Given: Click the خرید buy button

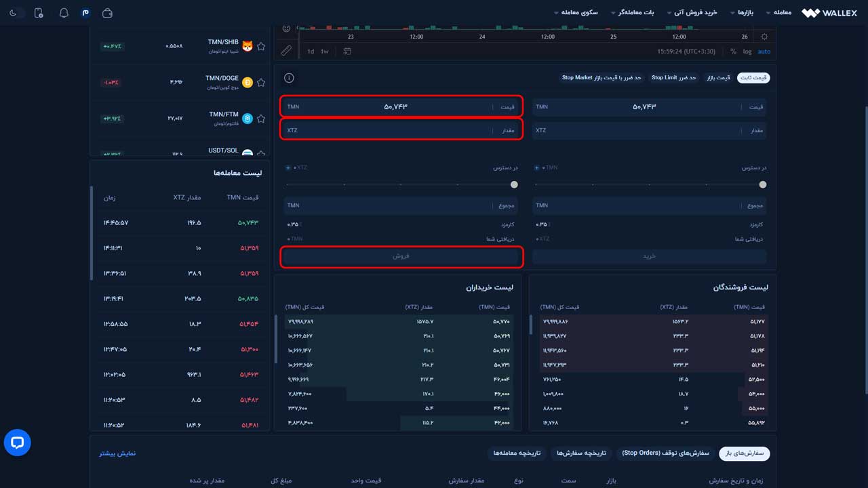Looking at the screenshot, I should click(x=649, y=256).
